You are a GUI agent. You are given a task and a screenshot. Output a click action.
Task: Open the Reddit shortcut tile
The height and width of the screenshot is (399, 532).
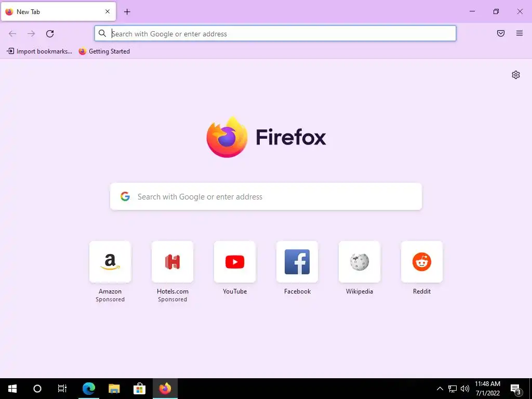(422, 262)
